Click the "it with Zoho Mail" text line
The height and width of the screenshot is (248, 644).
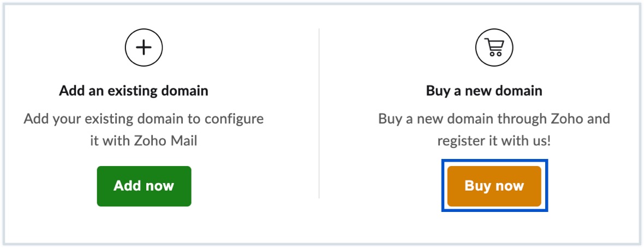(144, 140)
